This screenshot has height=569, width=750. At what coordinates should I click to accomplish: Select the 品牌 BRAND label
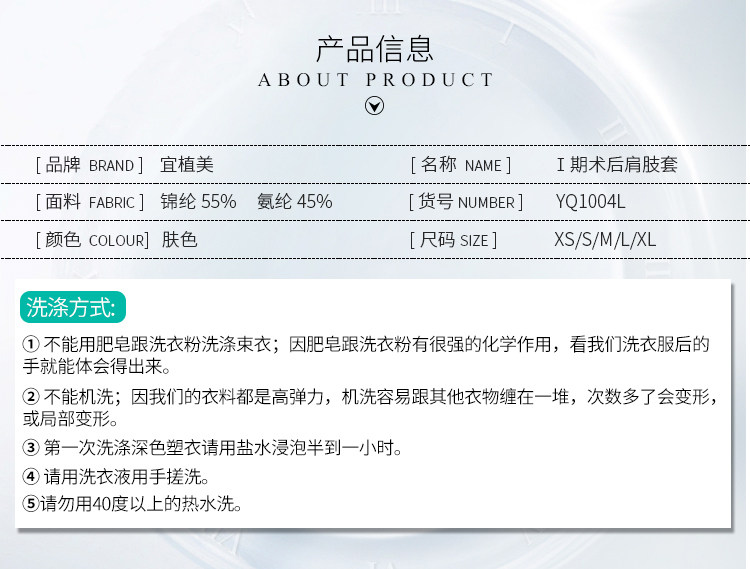tap(89, 165)
